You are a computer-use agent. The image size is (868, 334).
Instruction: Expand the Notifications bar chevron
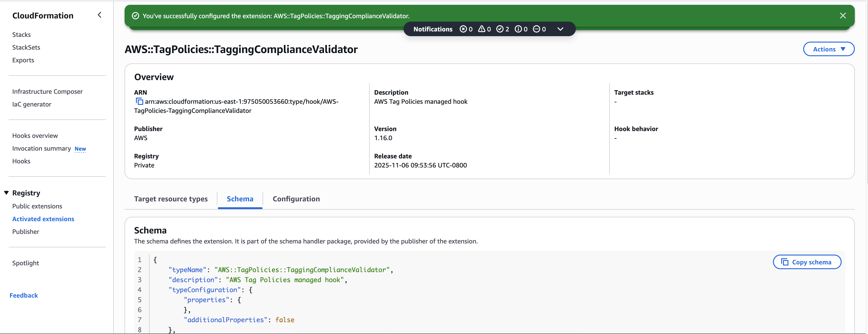point(560,29)
